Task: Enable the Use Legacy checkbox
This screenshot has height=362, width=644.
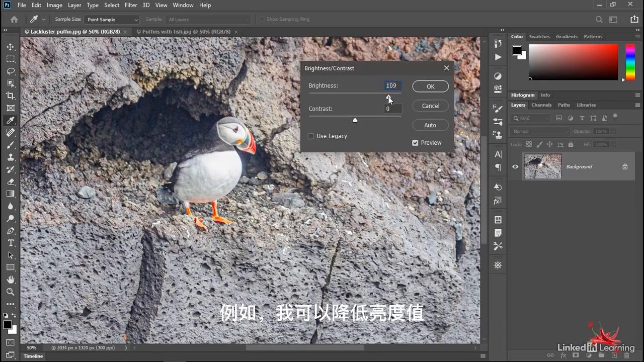Action: pos(311,136)
